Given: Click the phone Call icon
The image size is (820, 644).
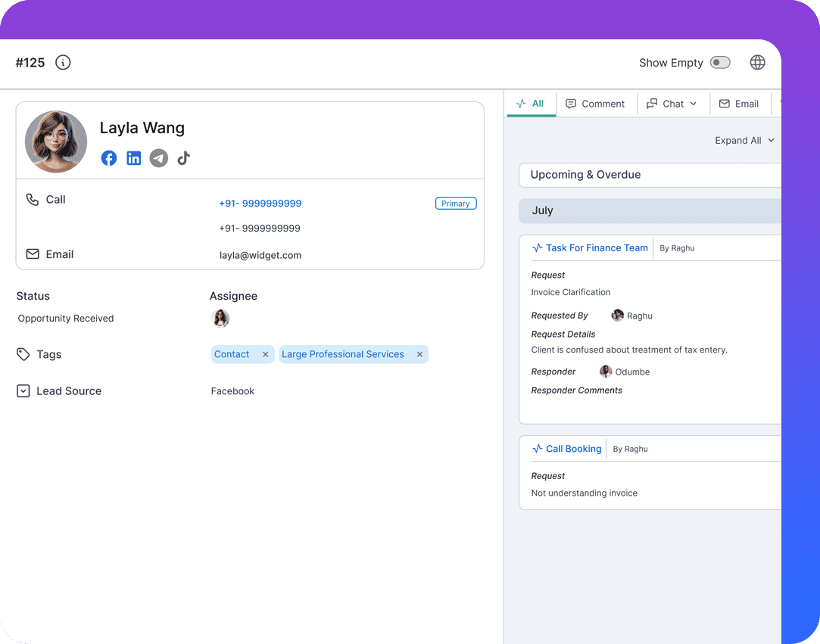Looking at the screenshot, I should coord(33,200).
